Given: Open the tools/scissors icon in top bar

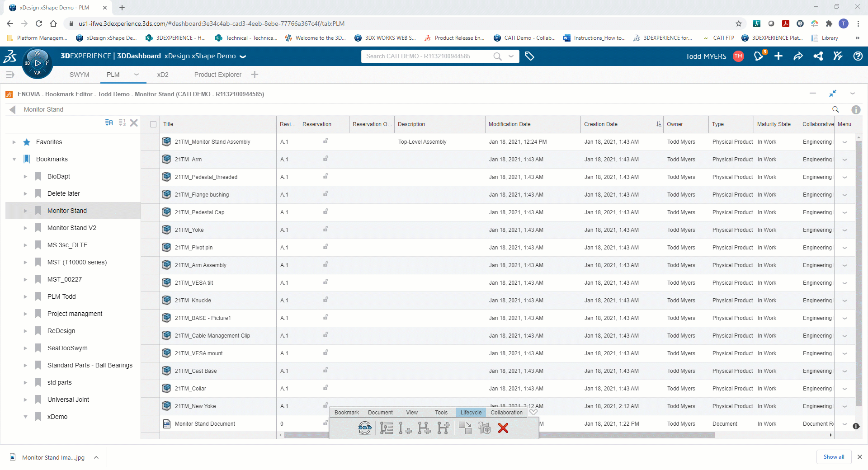Looking at the screenshot, I should pos(838,56).
